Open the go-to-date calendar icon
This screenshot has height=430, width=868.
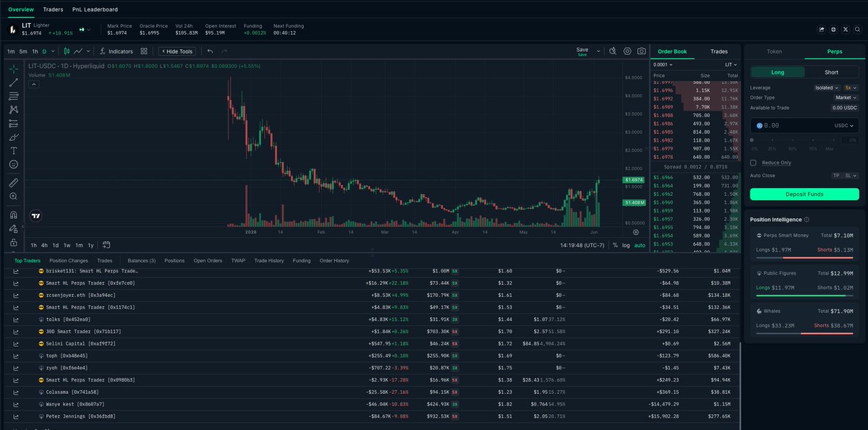tap(106, 245)
